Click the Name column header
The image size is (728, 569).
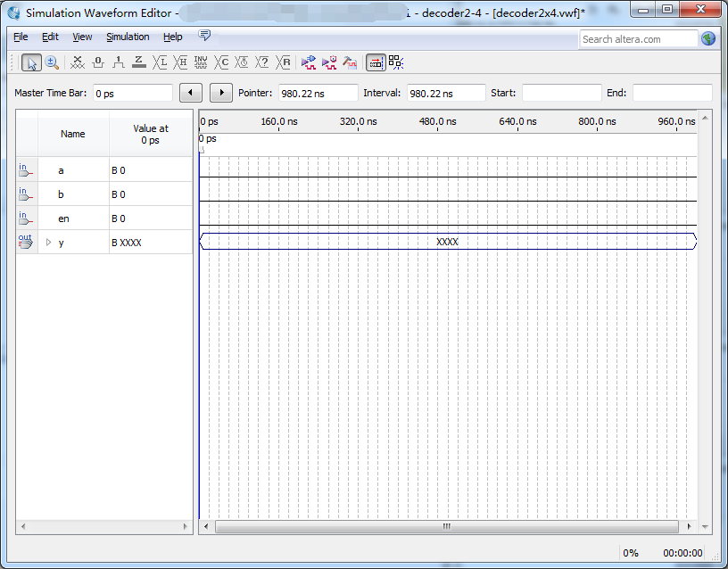(73, 134)
